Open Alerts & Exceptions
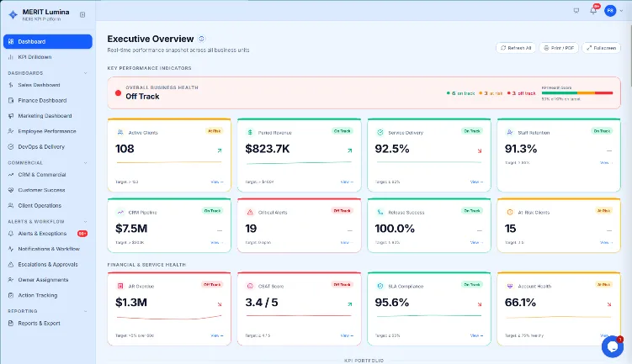 click(48, 234)
